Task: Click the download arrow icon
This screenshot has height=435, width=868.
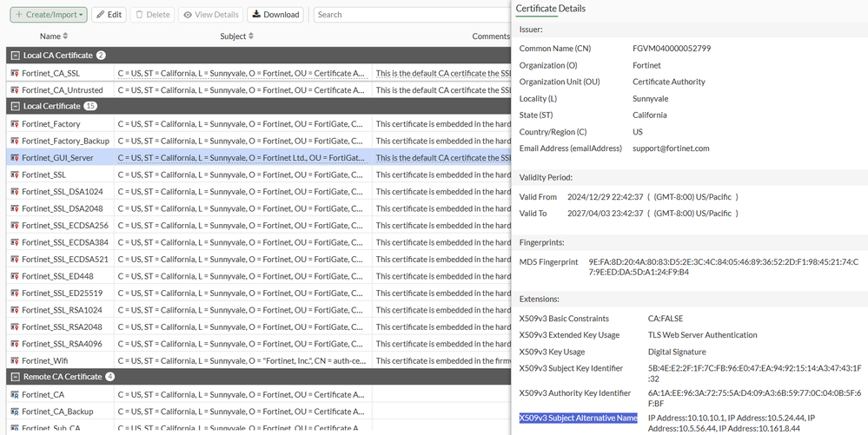Action: [x=256, y=15]
